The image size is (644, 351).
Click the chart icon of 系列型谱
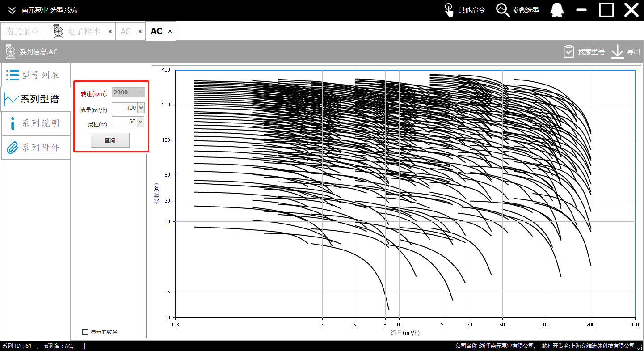coord(11,99)
